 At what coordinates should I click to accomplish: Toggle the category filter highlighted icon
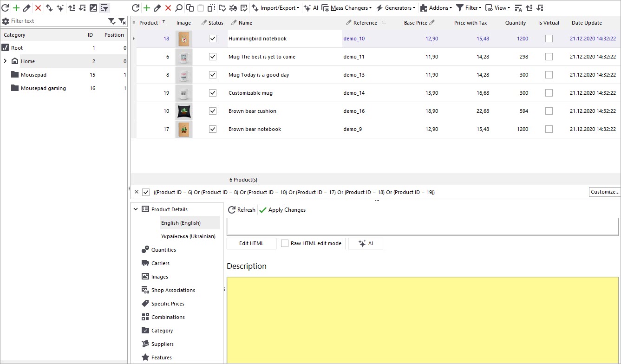[105, 8]
